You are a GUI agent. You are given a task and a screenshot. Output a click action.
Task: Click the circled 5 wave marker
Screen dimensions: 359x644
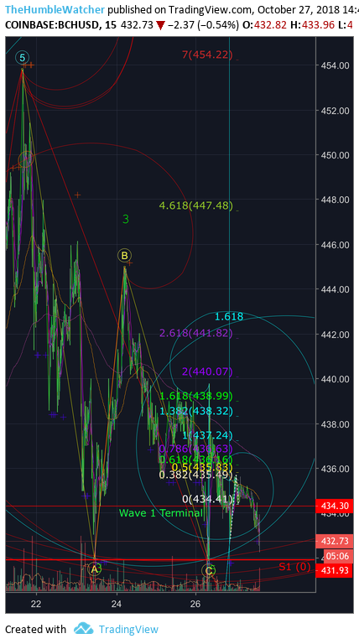(x=22, y=58)
